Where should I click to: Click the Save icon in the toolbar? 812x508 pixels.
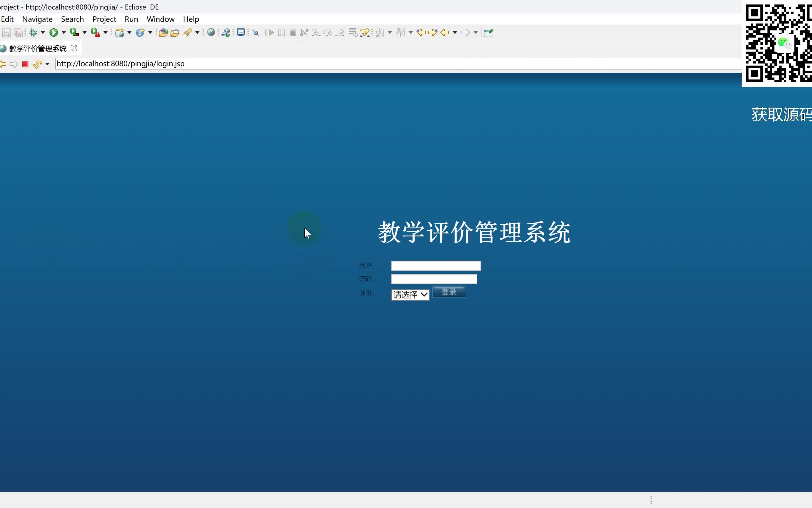coord(6,32)
